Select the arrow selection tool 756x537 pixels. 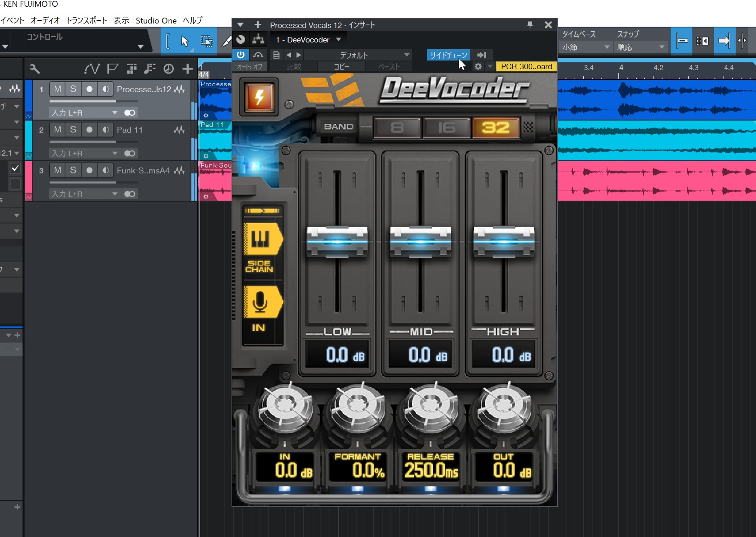click(185, 41)
